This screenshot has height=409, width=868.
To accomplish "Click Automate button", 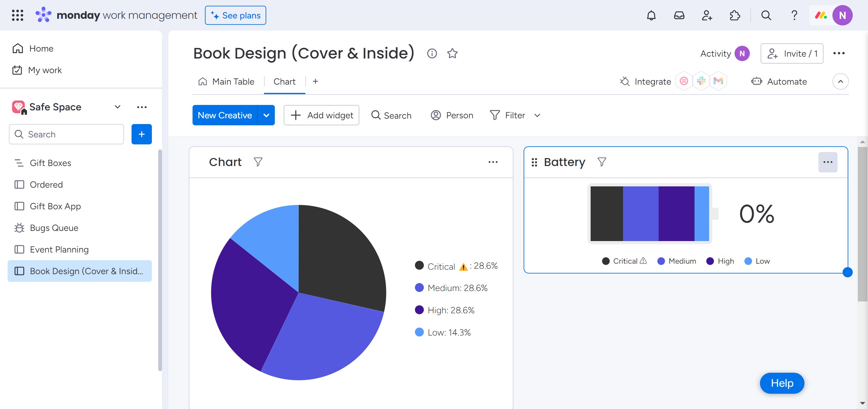I will coord(779,81).
